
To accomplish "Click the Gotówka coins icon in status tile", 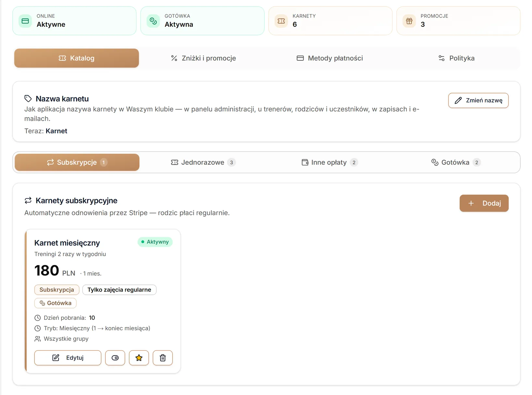I will point(153,21).
